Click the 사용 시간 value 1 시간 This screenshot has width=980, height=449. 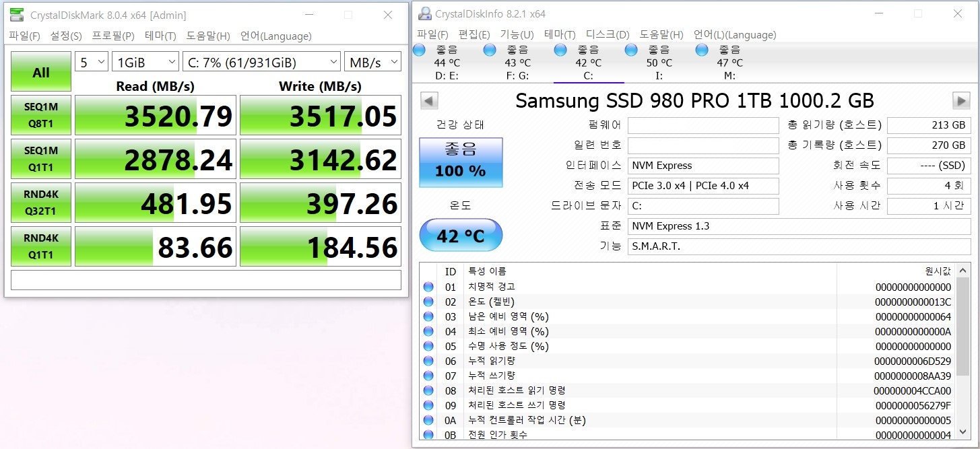[x=929, y=206]
